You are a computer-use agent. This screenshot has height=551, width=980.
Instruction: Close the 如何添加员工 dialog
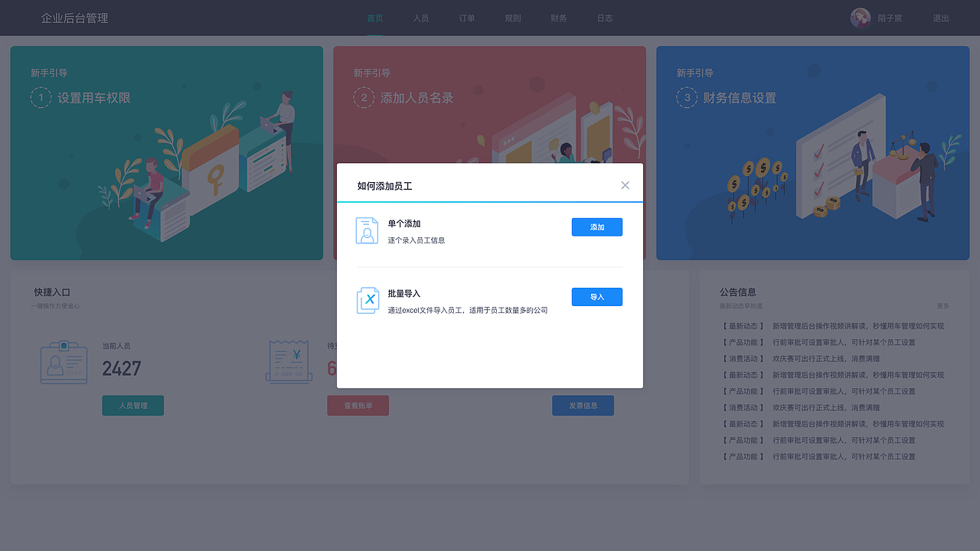(625, 185)
